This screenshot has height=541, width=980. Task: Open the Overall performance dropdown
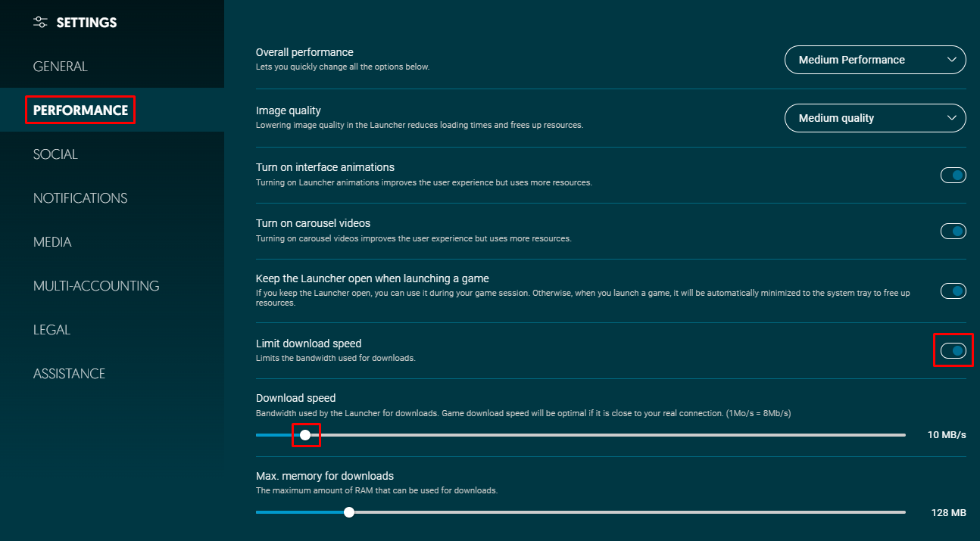click(x=875, y=60)
